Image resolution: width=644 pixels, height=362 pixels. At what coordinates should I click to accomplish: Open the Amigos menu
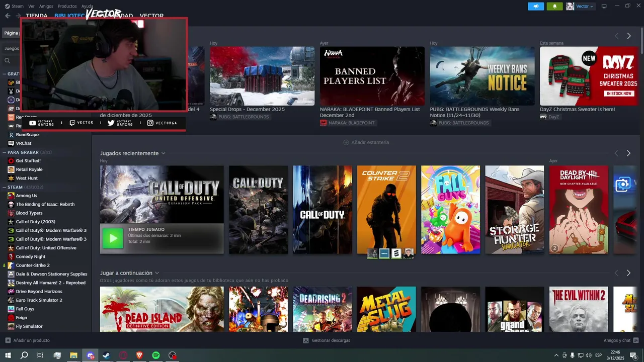(46, 6)
